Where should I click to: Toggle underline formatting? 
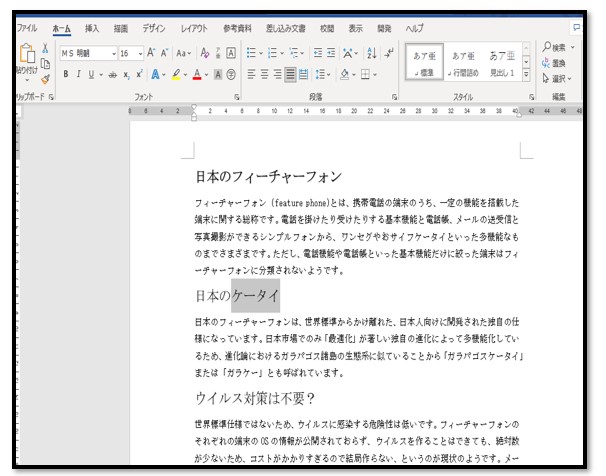91,74
